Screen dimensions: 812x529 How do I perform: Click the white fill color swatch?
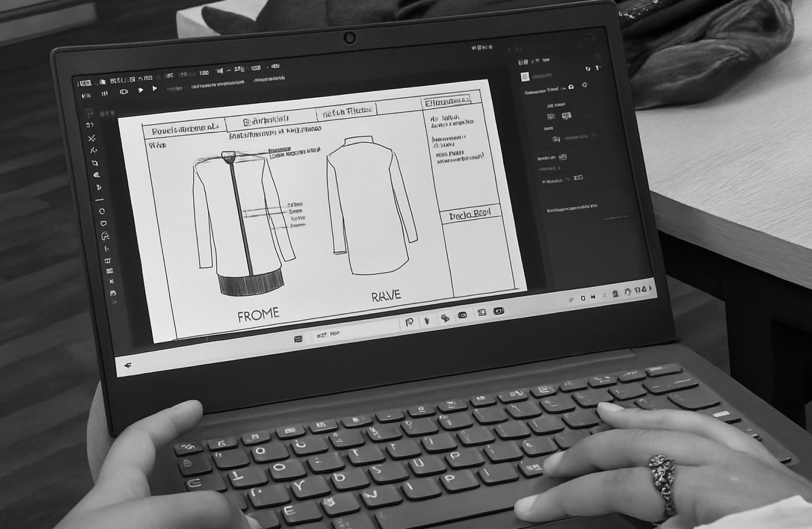pyautogui.click(x=525, y=77)
